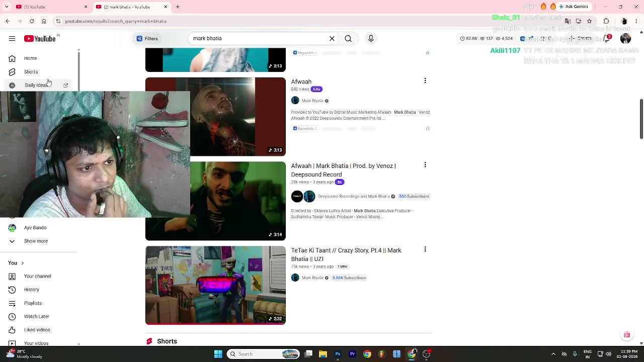The width and height of the screenshot is (644, 362).
Task: Open the Windows Start menu
Action: point(218,354)
